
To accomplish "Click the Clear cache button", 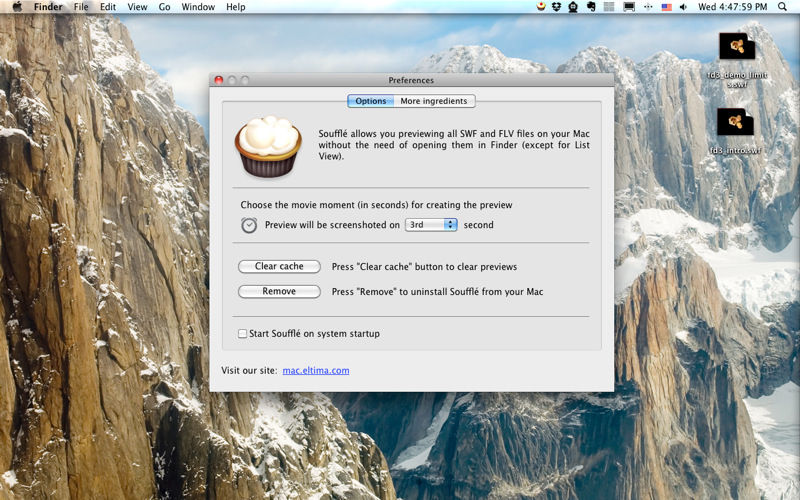I will point(279,266).
